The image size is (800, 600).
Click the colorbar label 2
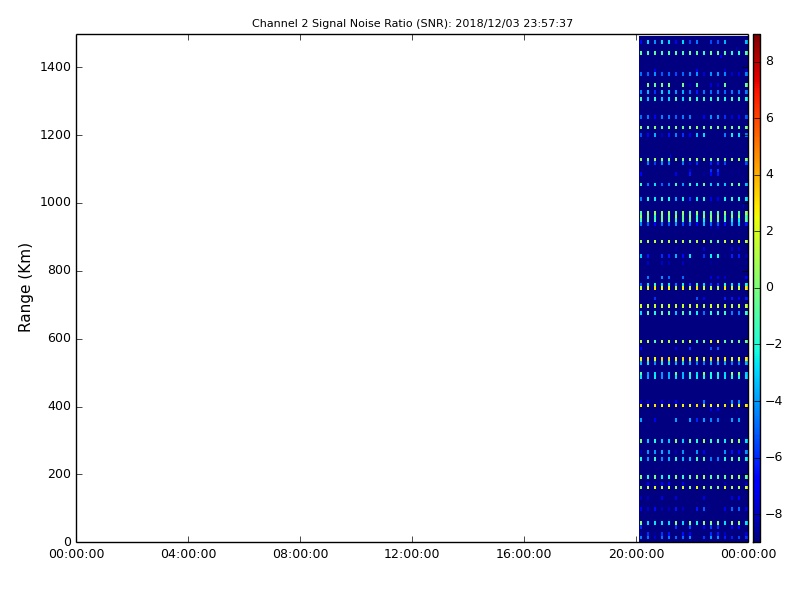tap(770, 231)
